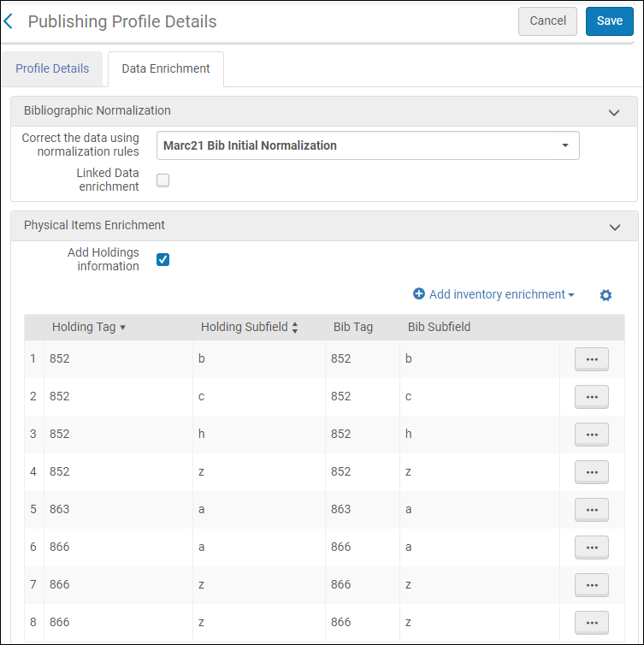
Task: Click the Cancel button
Action: (x=547, y=21)
